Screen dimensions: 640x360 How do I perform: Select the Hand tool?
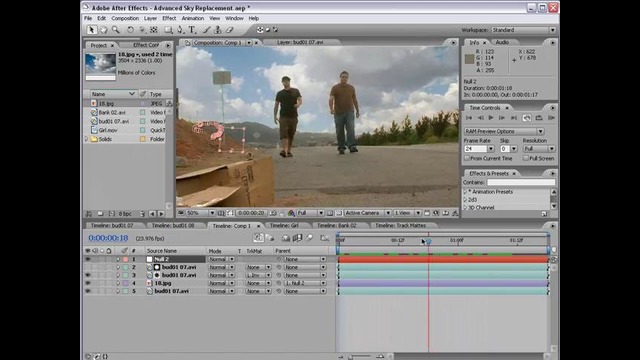tap(104, 30)
